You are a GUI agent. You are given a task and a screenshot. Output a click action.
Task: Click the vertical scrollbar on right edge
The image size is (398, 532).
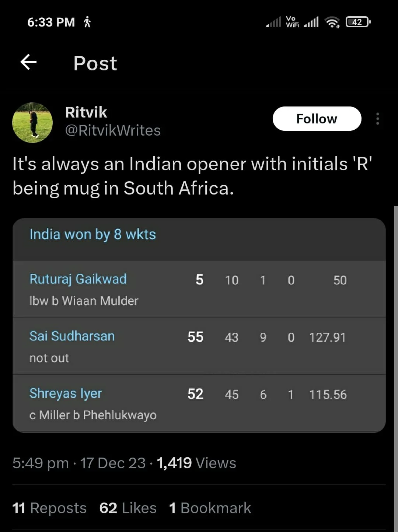396,368
